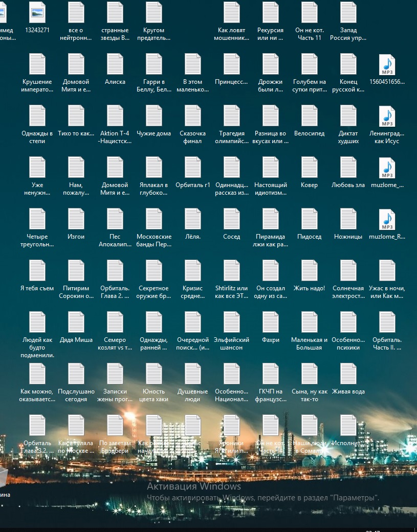Select the Алиска text file
417x532 pixels.
point(115,65)
